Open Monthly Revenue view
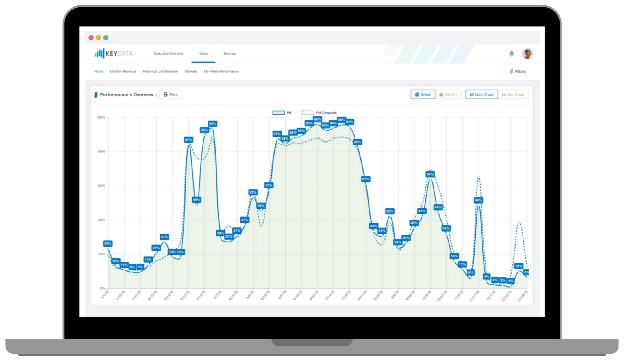This screenshot has width=624, height=364. tap(123, 71)
